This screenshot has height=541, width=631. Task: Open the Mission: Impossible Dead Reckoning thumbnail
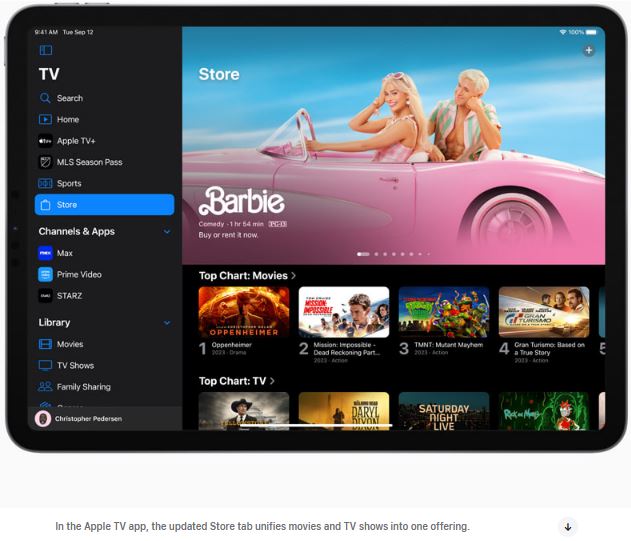point(344,312)
